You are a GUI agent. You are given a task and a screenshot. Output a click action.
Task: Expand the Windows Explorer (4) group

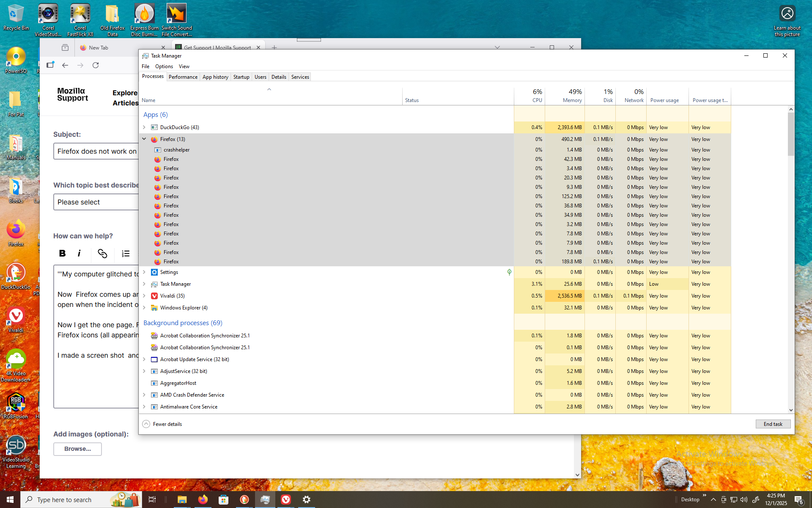(144, 308)
